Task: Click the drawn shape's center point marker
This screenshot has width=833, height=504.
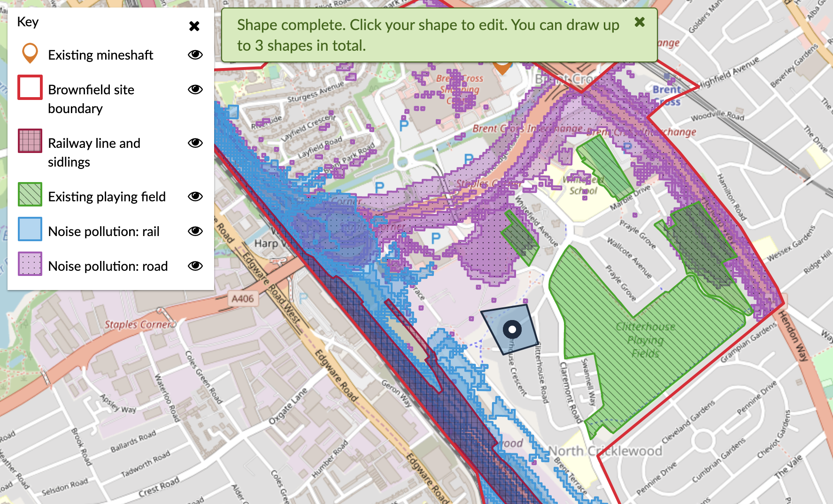Action: tap(512, 329)
